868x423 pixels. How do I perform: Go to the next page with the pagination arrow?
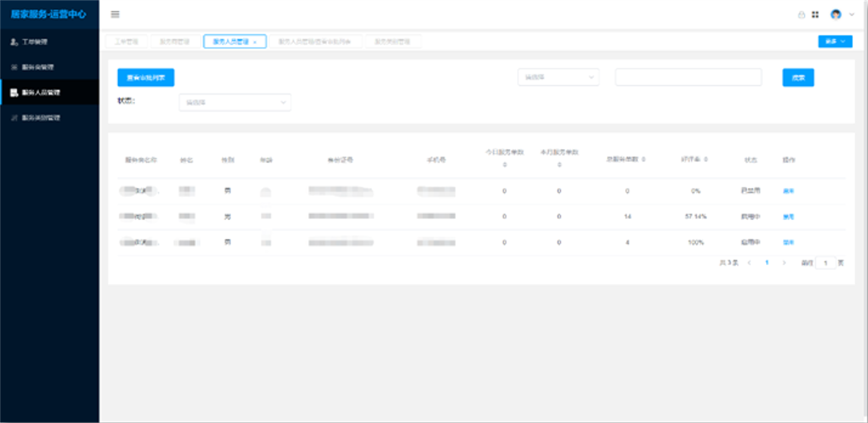point(784,263)
